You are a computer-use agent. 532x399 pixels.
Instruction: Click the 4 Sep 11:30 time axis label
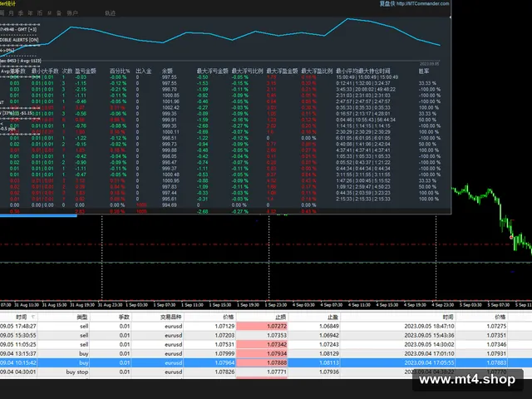tap(359, 305)
